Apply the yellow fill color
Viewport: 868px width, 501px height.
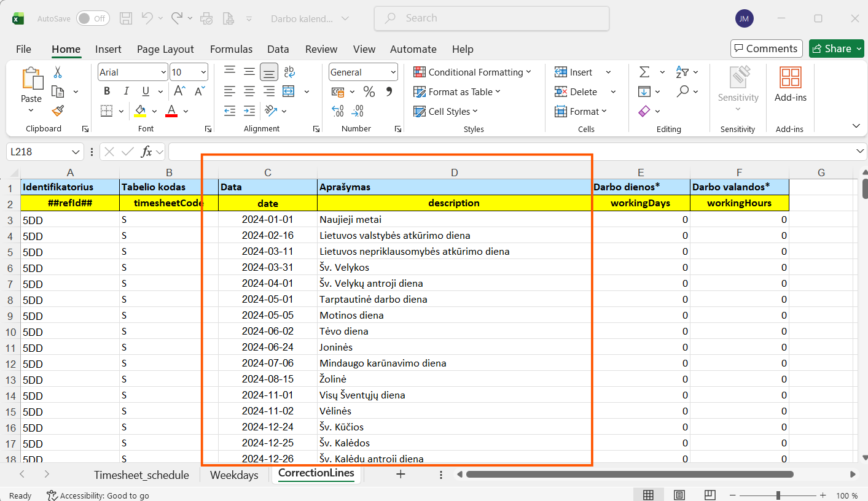[140, 111]
